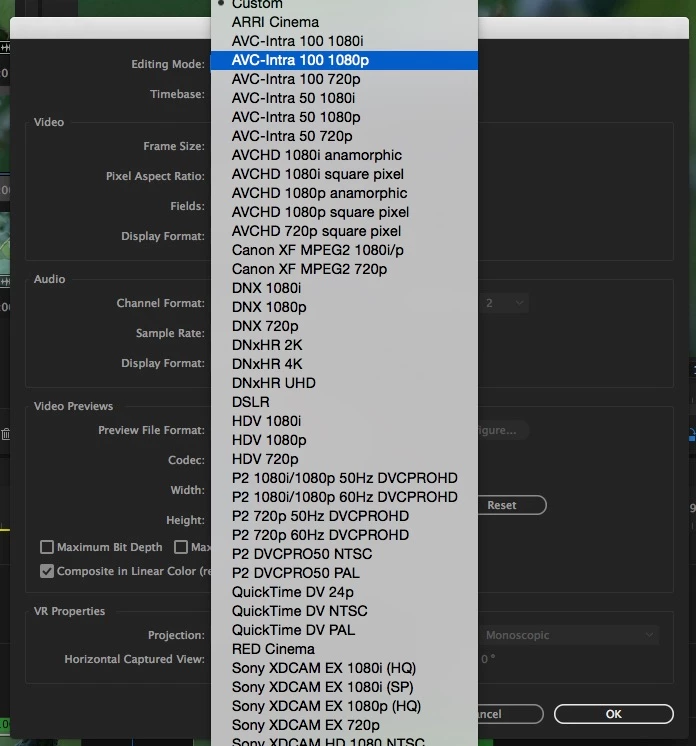Enable Maximum Bit Depth checkbox
The height and width of the screenshot is (746, 696).
coord(47,547)
